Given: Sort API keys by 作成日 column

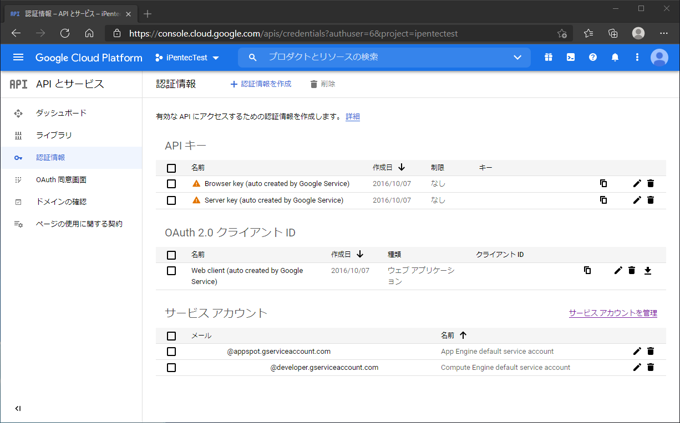Looking at the screenshot, I should pos(389,167).
